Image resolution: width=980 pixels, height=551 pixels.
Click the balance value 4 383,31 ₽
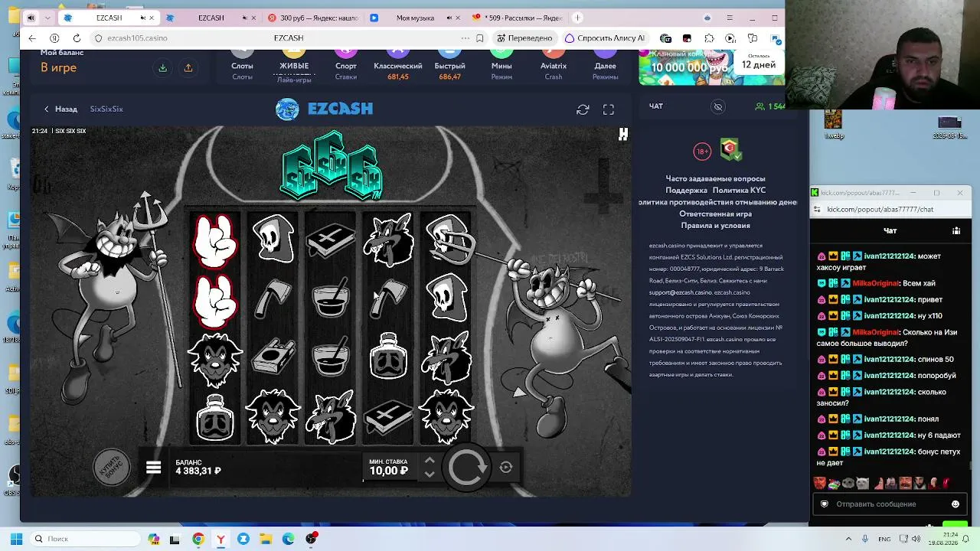(x=198, y=471)
